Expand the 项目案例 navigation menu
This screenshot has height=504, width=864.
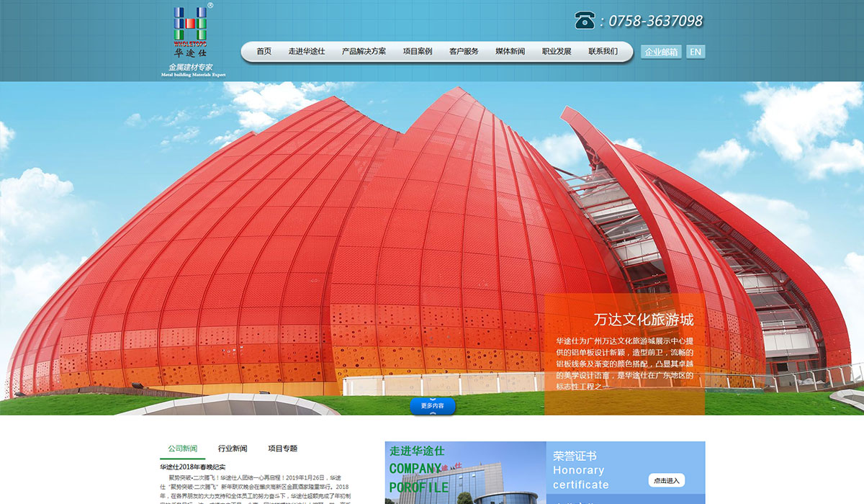tap(418, 52)
